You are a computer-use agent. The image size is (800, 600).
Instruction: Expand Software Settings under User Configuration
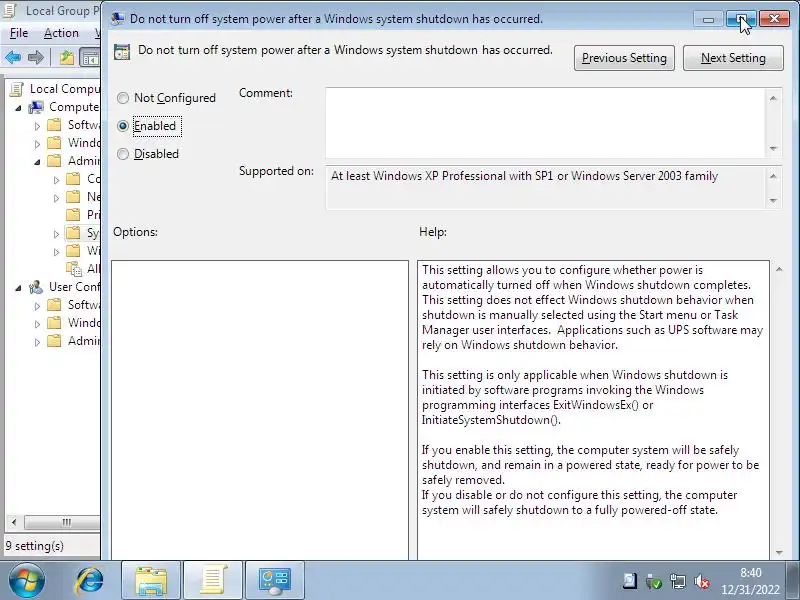[x=37, y=306]
